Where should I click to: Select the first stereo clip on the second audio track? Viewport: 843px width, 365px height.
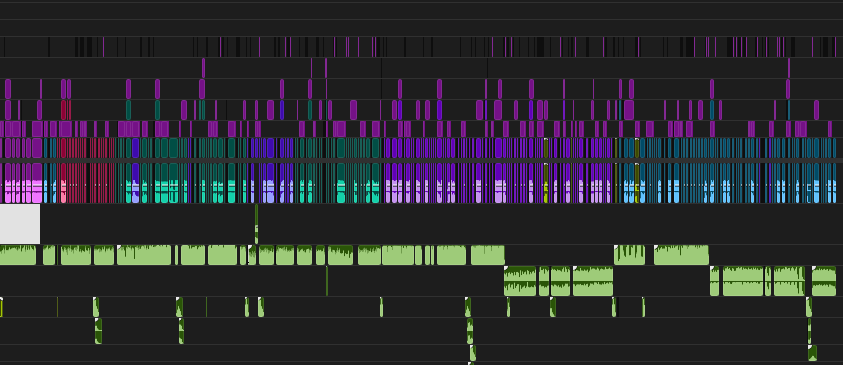coord(520,281)
